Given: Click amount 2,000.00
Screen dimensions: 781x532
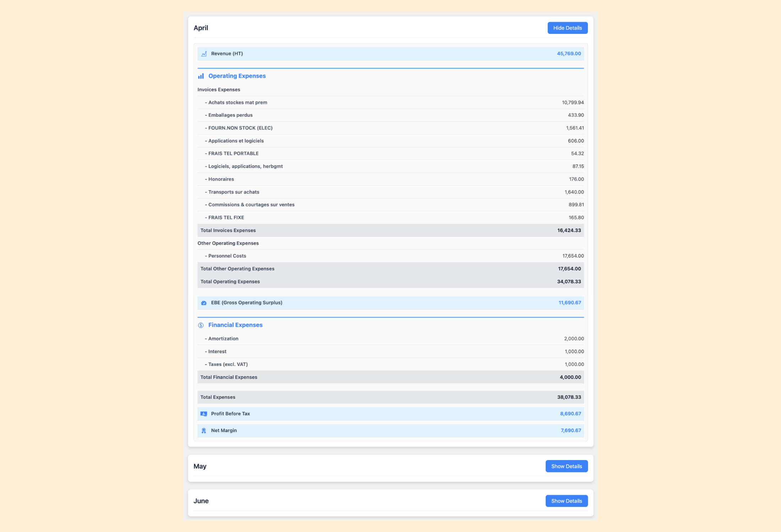Looking at the screenshot, I should (574, 339).
